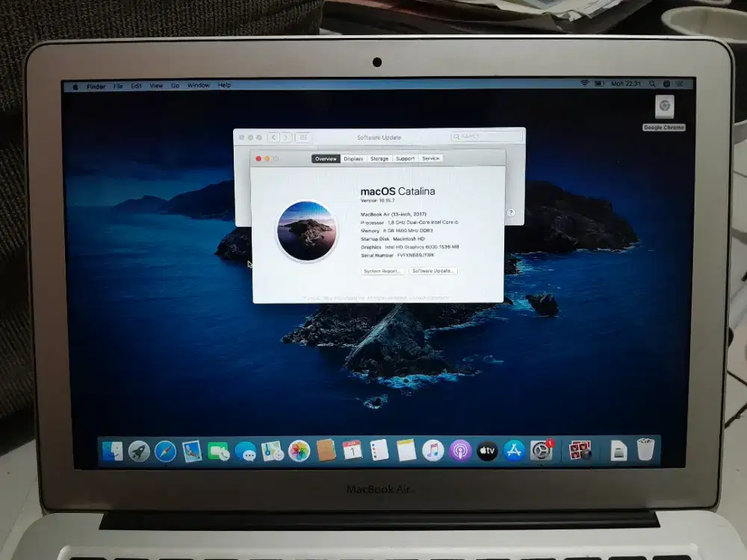This screenshot has height=560, width=747.
Task: Open Calendar icon in Dock
Action: pyautogui.click(x=353, y=450)
